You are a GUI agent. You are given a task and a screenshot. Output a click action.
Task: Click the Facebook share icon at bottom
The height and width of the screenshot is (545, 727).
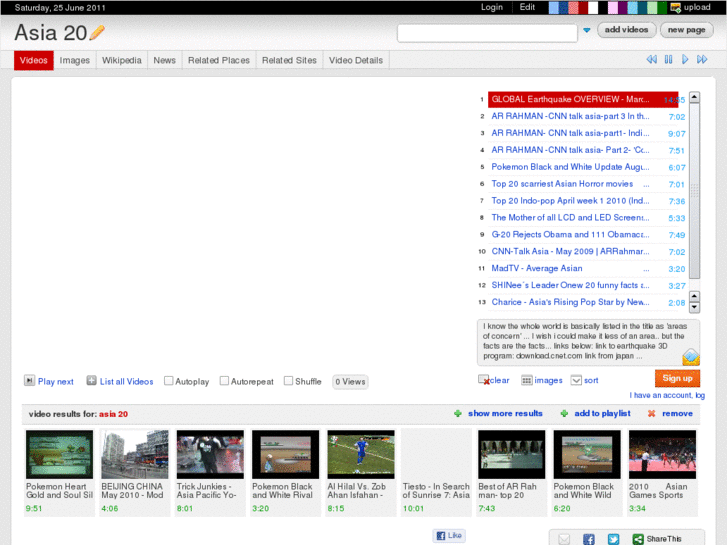coord(588,539)
